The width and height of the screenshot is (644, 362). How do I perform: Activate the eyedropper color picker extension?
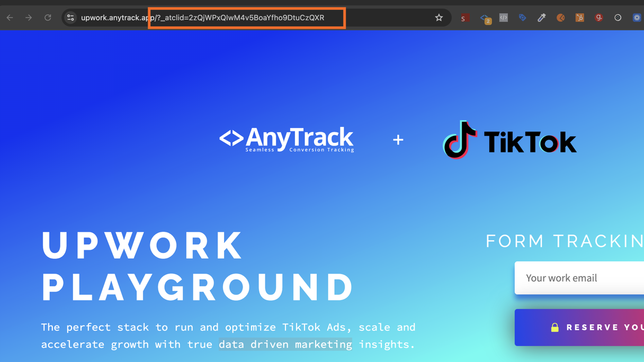click(x=541, y=17)
